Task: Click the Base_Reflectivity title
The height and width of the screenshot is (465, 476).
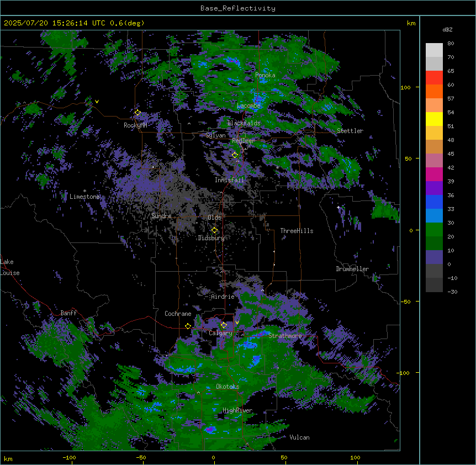Action: (238, 8)
